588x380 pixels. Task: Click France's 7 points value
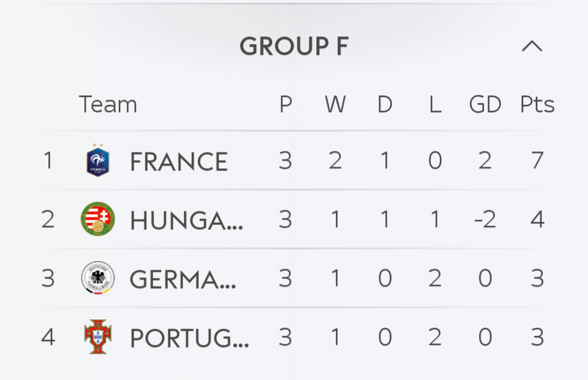pyautogui.click(x=537, y=161)
